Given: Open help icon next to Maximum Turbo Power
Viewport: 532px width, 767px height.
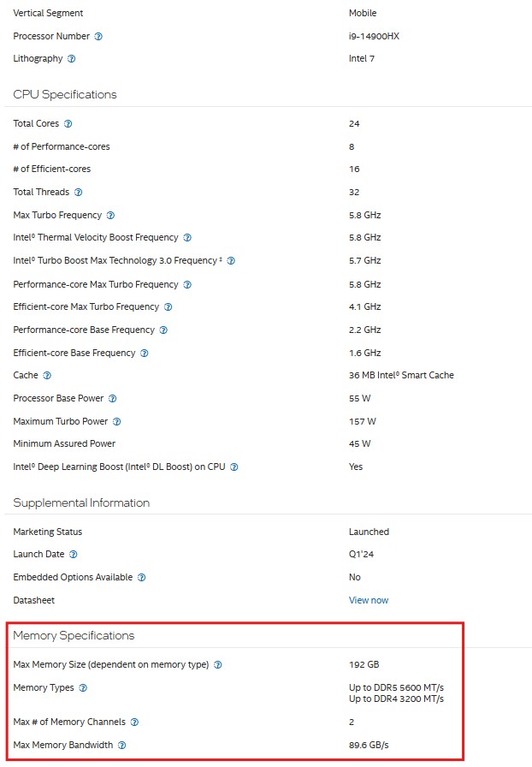Looking at the screenshot, I should (x=117, y=422).
